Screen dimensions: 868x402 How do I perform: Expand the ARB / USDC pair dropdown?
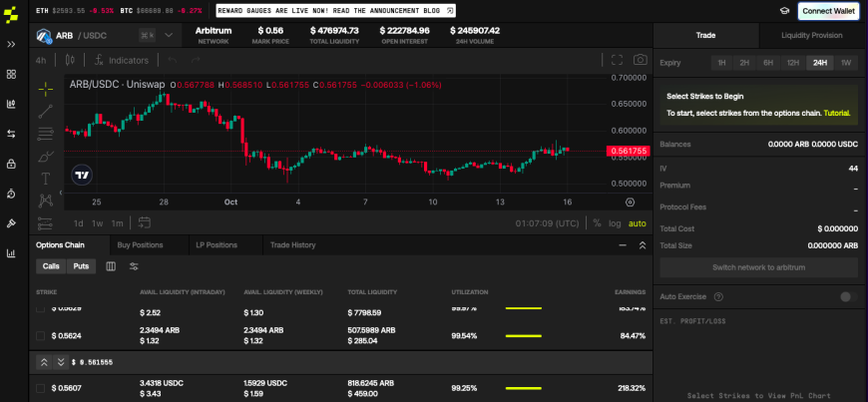point(169,36)
